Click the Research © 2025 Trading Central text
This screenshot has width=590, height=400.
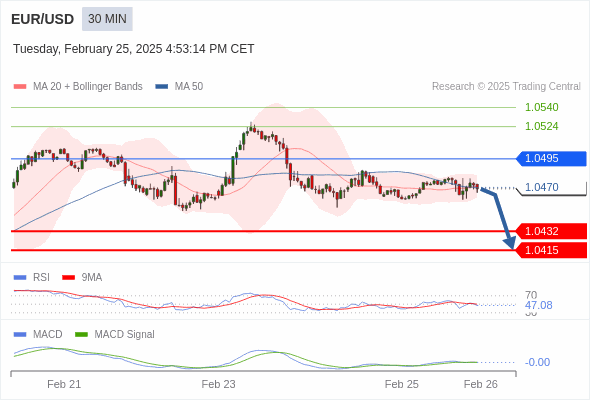pos(506,87)
